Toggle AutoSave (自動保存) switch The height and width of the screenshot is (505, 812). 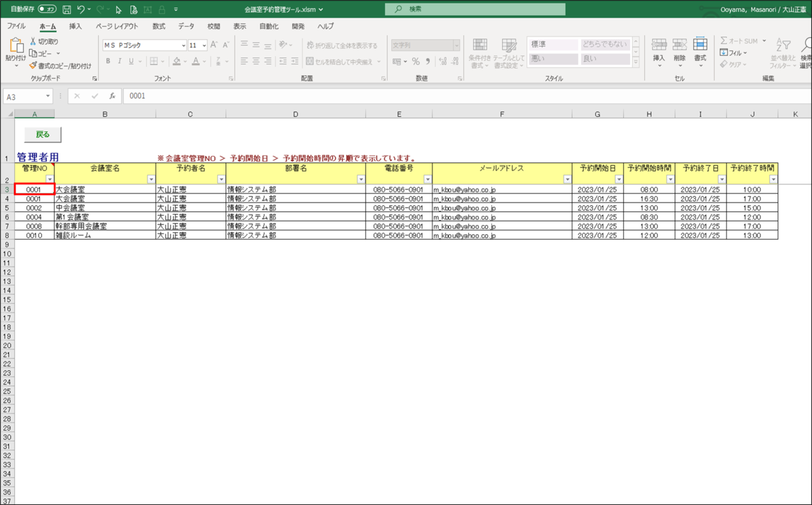click(x=47, y=9)
